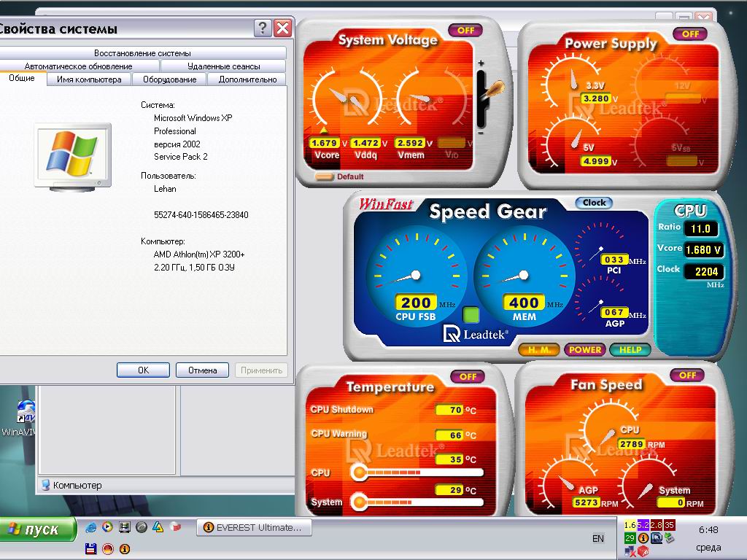Click the green square indicator in Speed Gear
This screenshot has height=560, width=747.
pyautogui.click(x=471, y=315)
